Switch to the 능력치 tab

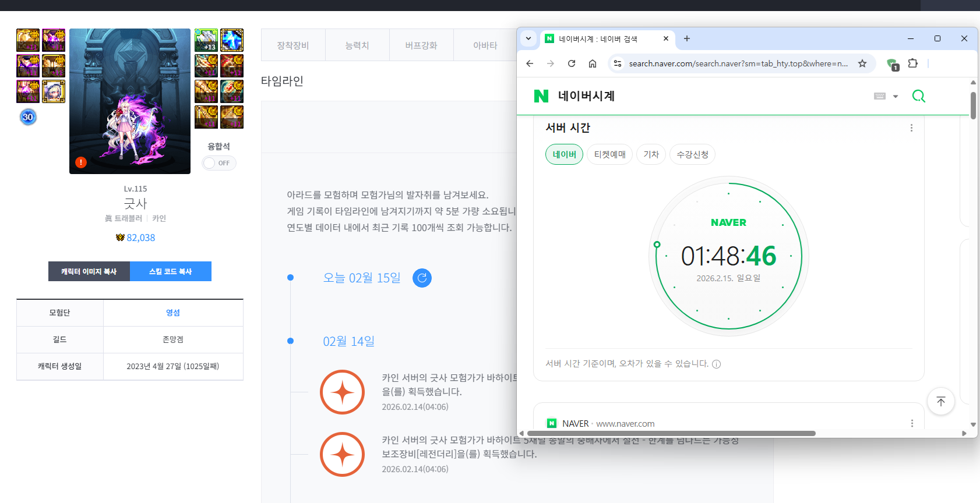click(357, 45)
